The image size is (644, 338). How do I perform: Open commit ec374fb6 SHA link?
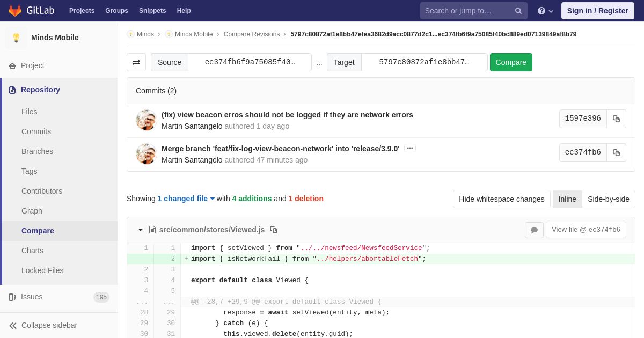point(583,152)
